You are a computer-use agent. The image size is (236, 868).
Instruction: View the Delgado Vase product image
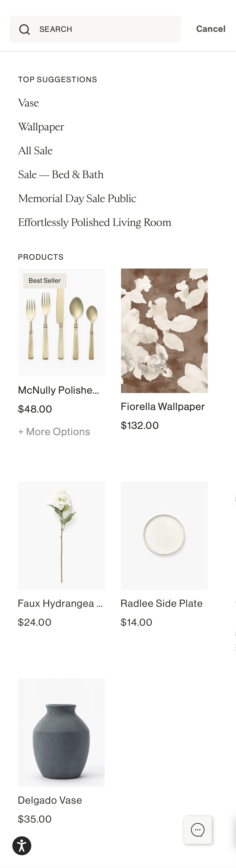(61, 732)
